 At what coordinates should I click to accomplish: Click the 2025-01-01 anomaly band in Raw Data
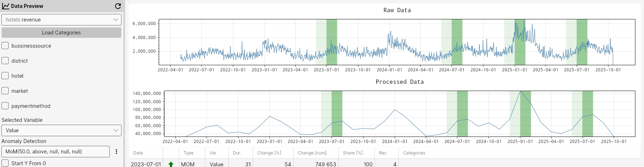[520, 42]
